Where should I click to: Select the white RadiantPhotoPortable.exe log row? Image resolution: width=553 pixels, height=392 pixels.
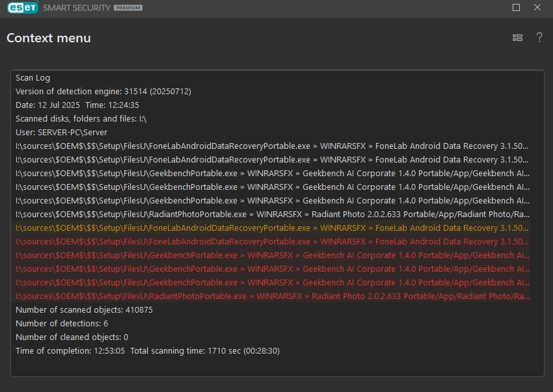pyautogui.click(x=273, y=215)
